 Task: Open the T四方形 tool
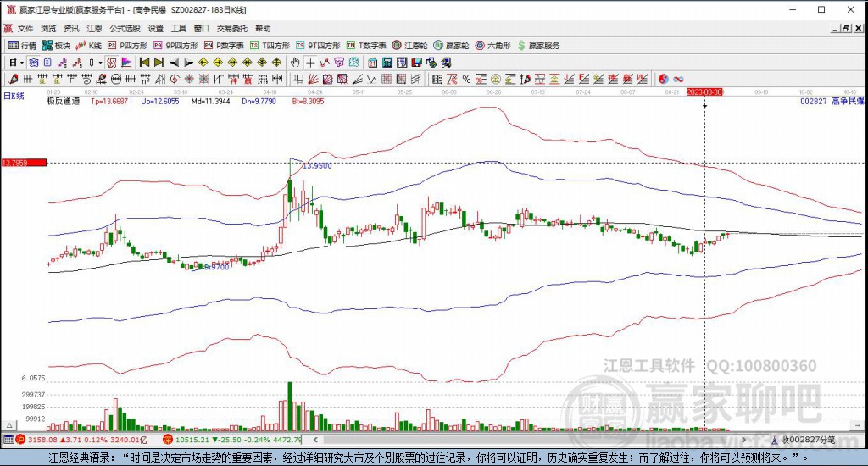click(270, 46)
